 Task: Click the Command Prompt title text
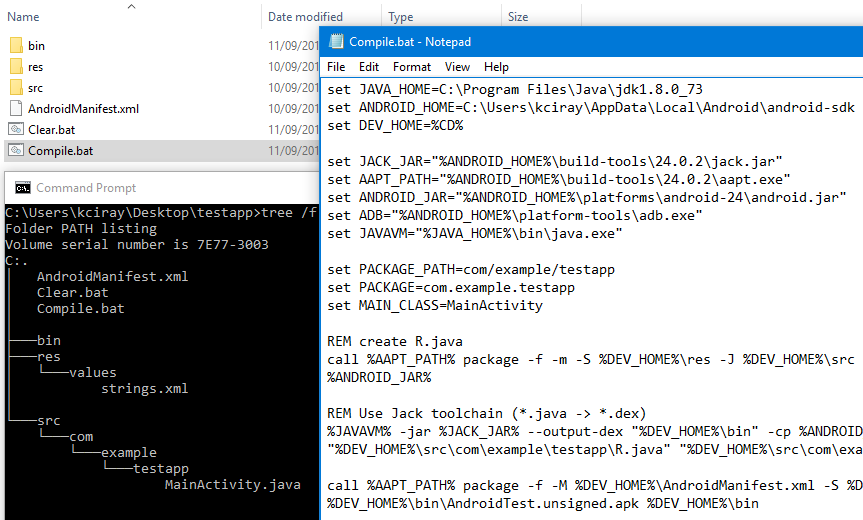click(86, 188)
